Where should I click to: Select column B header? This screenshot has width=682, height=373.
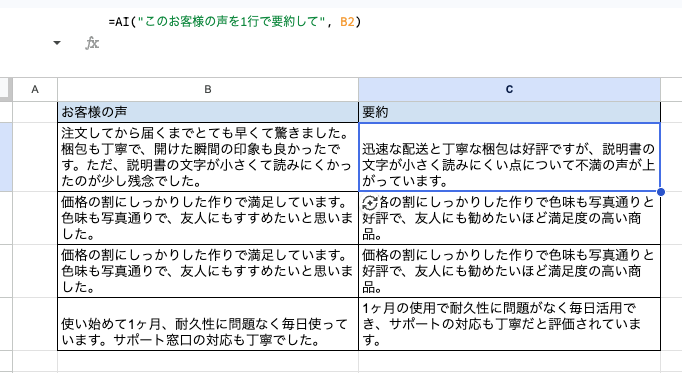click(x=208, y=90)
